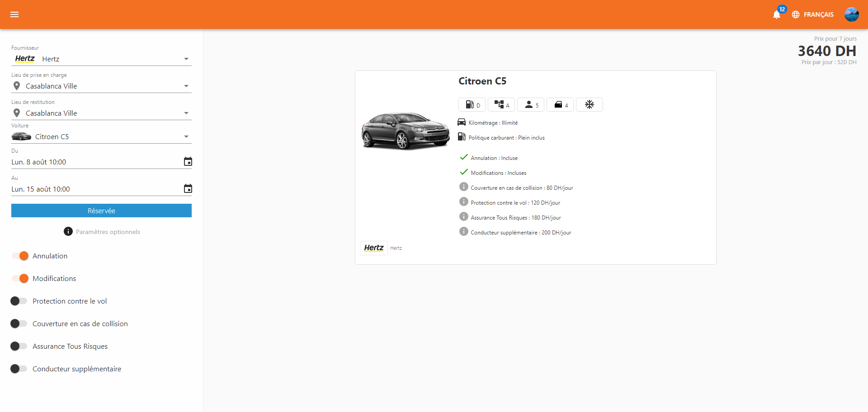Viewport: 868px width, 412px height.
Task: Click info icon for Protection contre le vol price
Action: click(x=464, y=201)
